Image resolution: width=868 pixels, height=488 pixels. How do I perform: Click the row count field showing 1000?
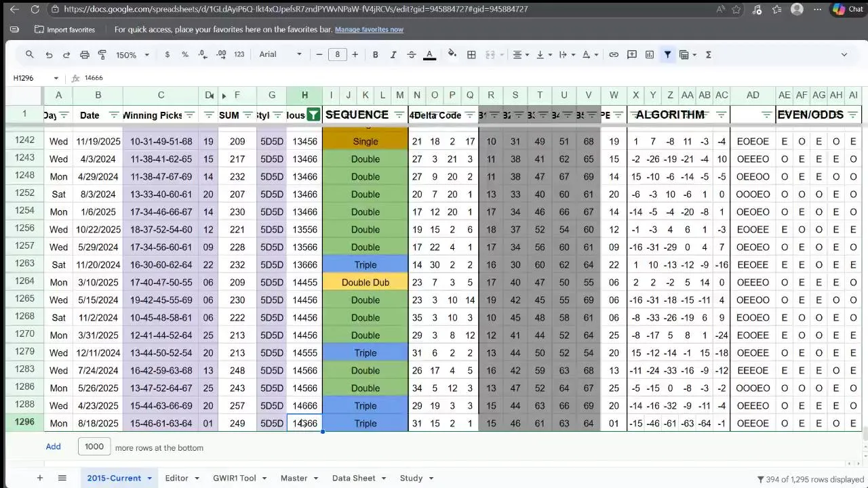pyautogui.click(x=94, y=446)
